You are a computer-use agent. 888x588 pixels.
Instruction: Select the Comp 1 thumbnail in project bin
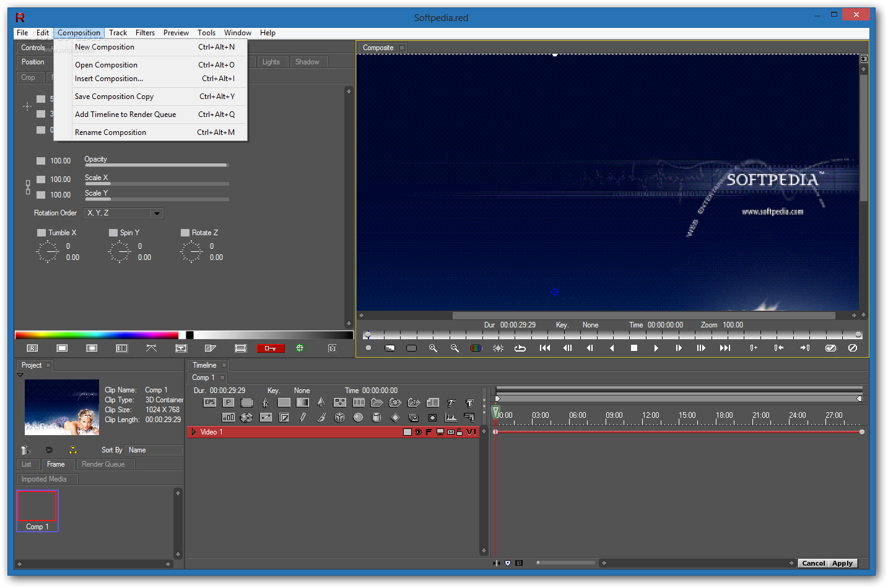click(37, 511)
